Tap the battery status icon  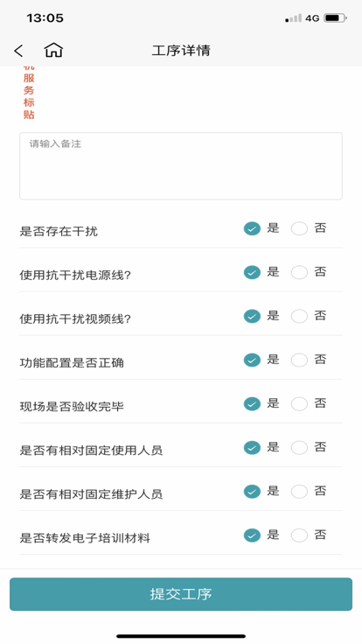(335, 18)
